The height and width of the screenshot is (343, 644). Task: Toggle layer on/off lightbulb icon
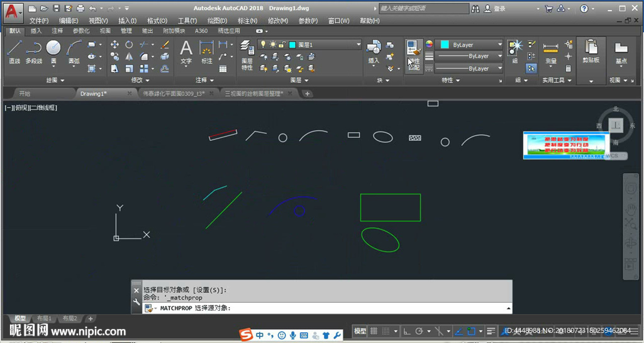pyautogui.click(x=264, y=44)
